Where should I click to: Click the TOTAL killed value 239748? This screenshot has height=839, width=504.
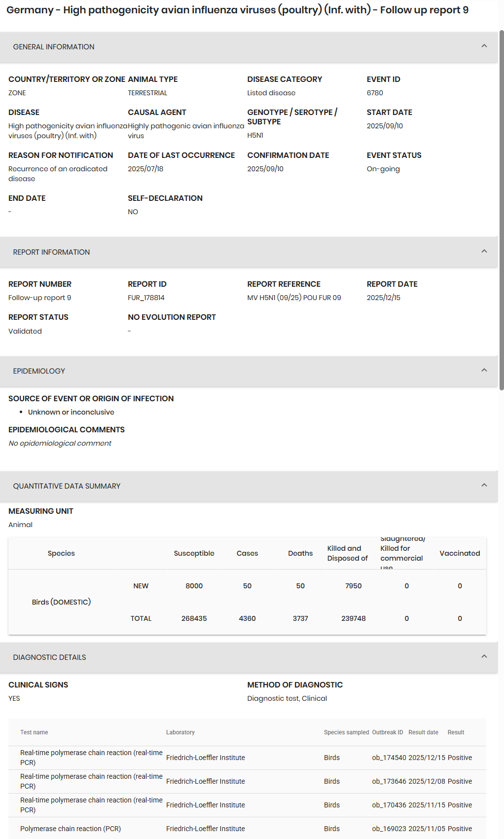point(353,618)
